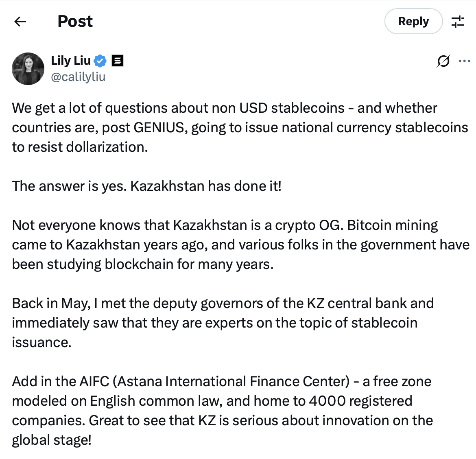Click the blue verified checkmark badge
Viewport: 476px width, 459px height.
(100, 61)
